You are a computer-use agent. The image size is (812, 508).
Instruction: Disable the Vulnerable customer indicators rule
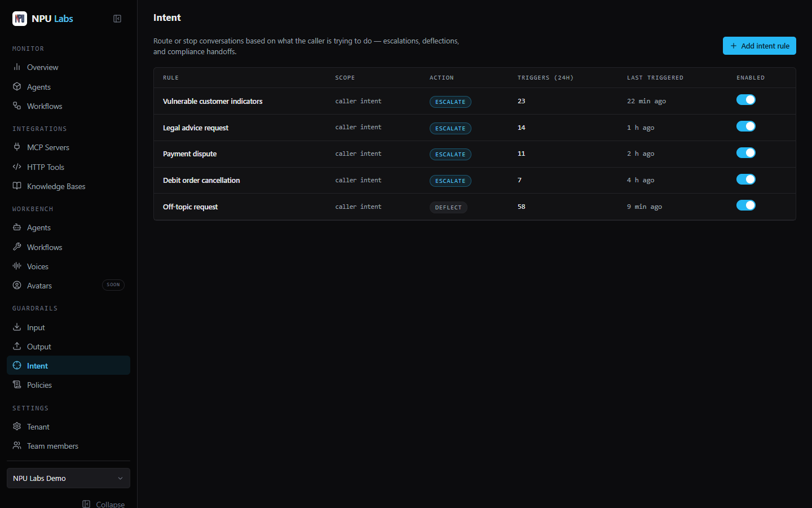pyautogui.click(x=746, y=100)
